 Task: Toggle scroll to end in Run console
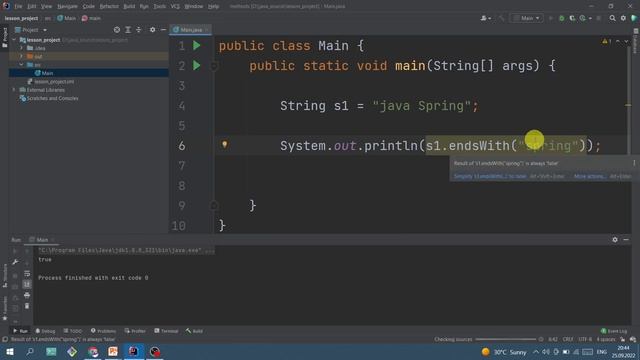pos(27,284)
